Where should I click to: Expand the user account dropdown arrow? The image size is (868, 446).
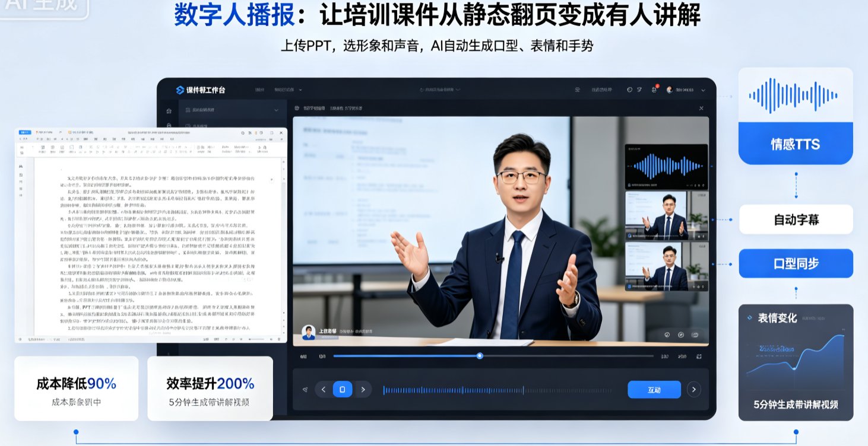click(704, 90)
